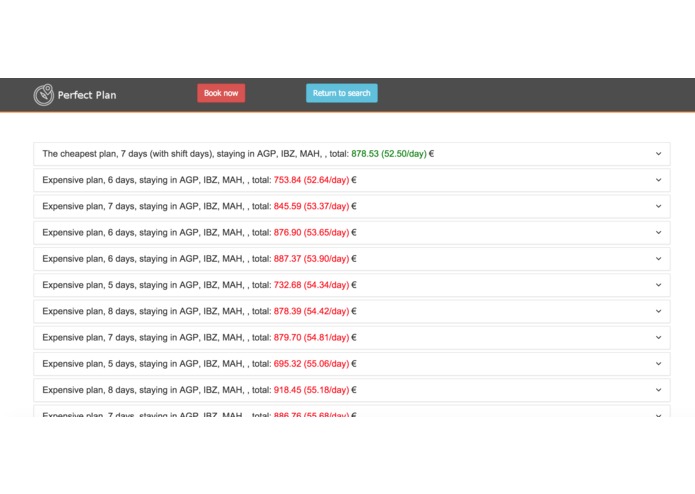This screenshot has height=494, width=695.
Task: Select the red total 887.37 (53.90/day)
Action: [x=311, y=259]
